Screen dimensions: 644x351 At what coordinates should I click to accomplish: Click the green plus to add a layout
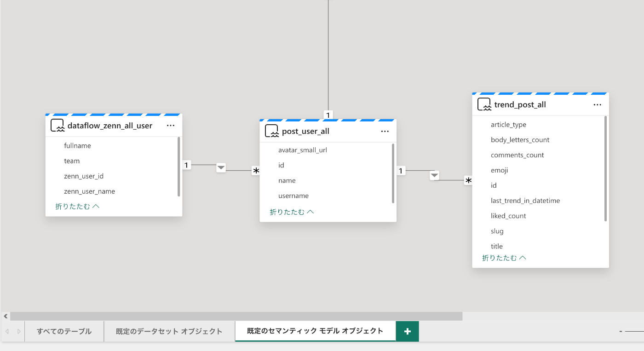click(x=407, y=331)
